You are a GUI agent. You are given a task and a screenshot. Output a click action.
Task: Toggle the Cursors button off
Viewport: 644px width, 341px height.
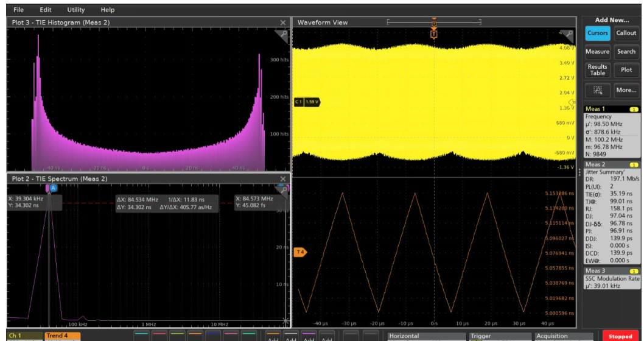click(x=598, y=33)
